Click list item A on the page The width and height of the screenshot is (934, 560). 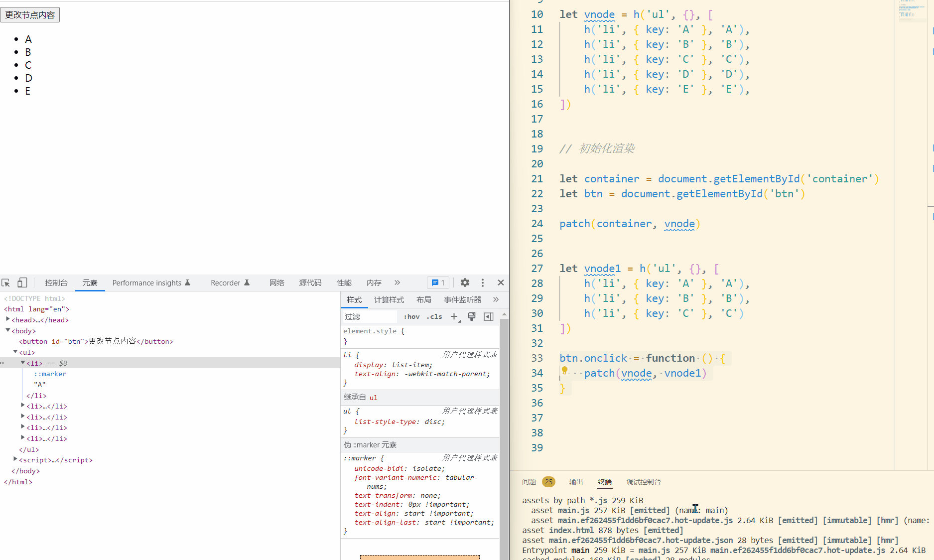[x=28, y=39]
